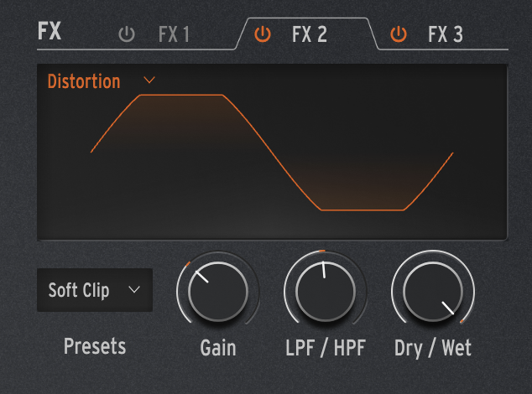
Task: Click the chevron beside Distortion
Action: pos(149,80)
